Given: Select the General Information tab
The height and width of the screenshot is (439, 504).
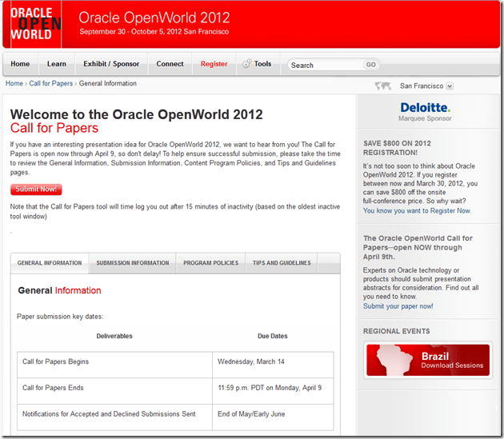Looking at the screenshot, I should [x=50, y=263].
